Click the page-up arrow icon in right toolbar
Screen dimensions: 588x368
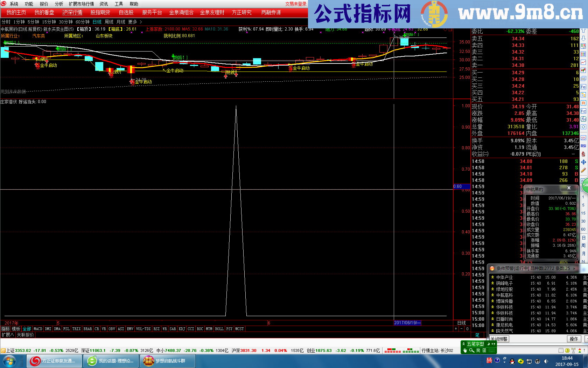583,30
